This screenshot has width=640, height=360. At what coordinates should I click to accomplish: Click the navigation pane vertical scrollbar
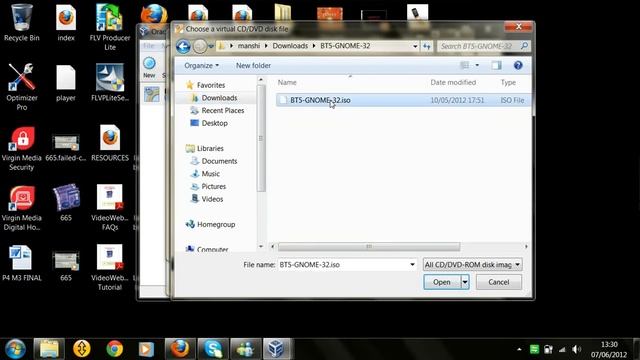[x=261, y=139]
